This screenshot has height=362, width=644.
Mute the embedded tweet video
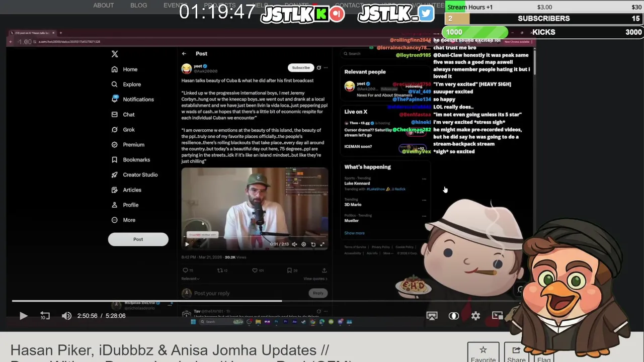[294, 244]
